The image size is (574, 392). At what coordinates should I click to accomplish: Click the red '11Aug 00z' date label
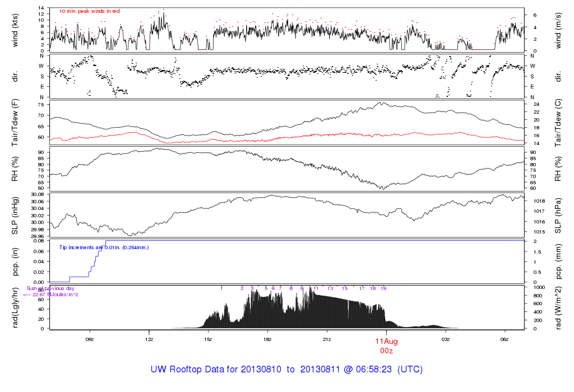[386, 345]
